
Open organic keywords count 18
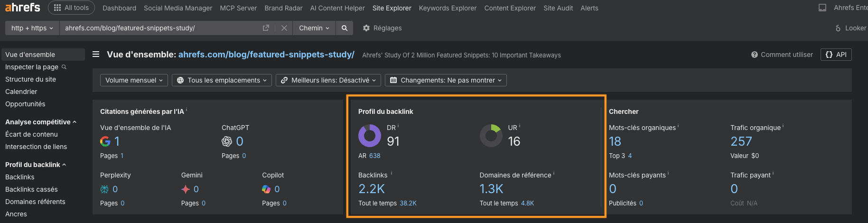tap(615, 141)
